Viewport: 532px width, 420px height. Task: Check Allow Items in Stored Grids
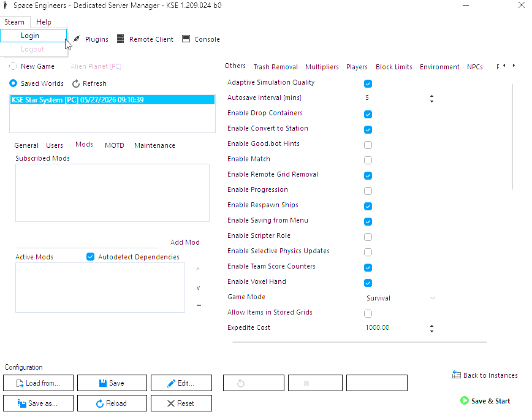pos(368,313)
